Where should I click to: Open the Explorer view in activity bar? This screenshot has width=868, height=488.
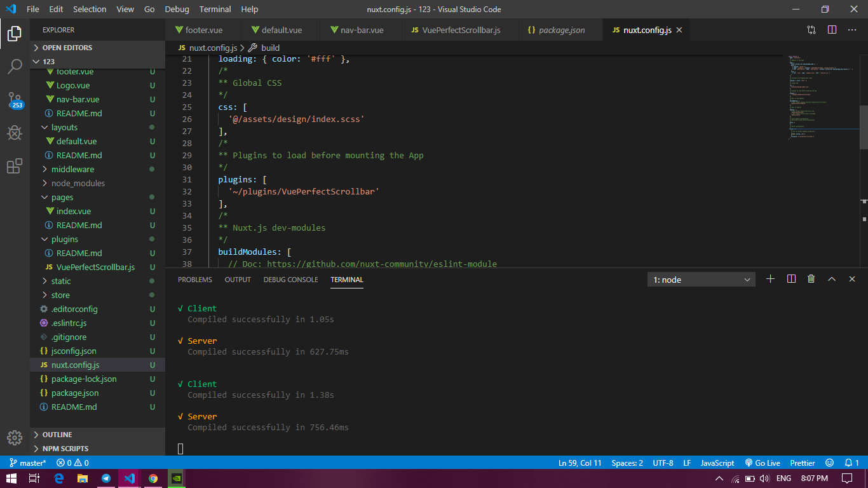[x=15, y=34]
